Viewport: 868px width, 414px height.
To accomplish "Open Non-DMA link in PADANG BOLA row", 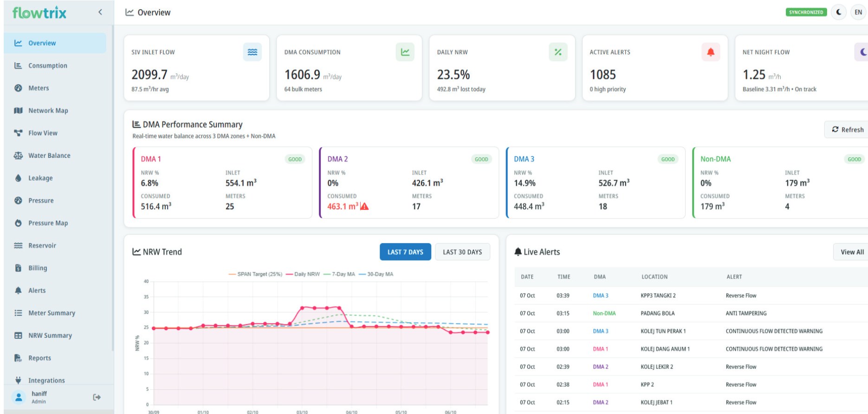I will tap(604, 313).
